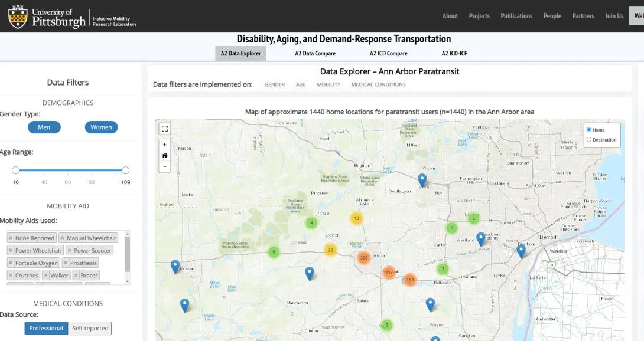Screen dimensions: 644x341
Task: Switch to A2 Data Explorer tab
Action: 240,53
